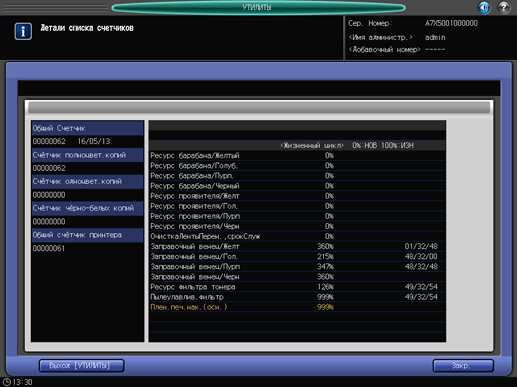Select row Ресурс проявителя/Черн

(x=297, y=226)
